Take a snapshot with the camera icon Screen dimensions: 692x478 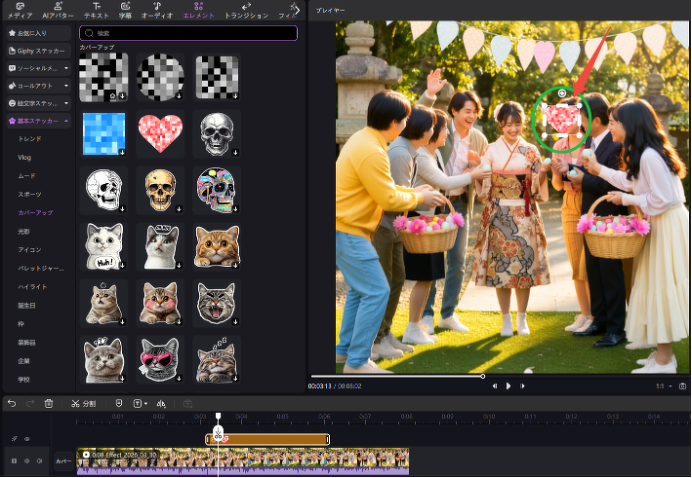pos(682,385)
